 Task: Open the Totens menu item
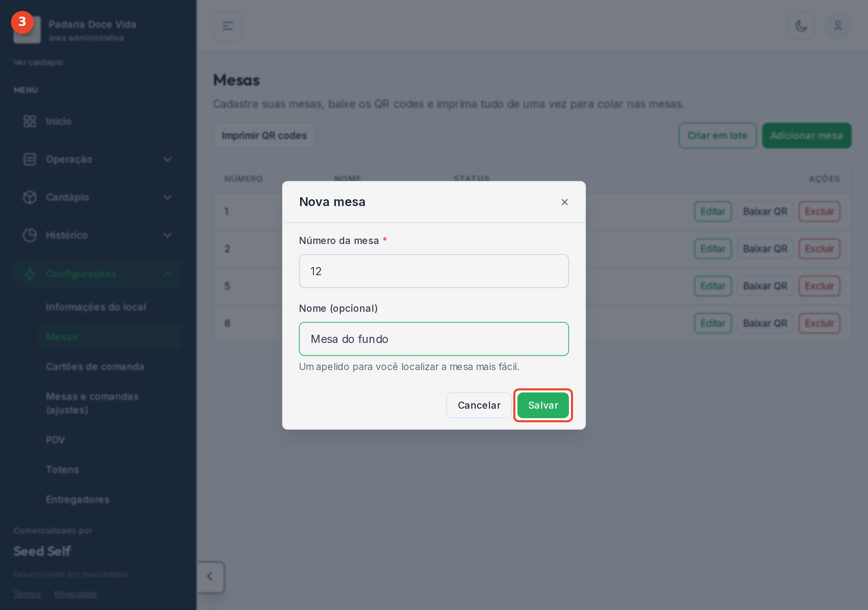63,470
